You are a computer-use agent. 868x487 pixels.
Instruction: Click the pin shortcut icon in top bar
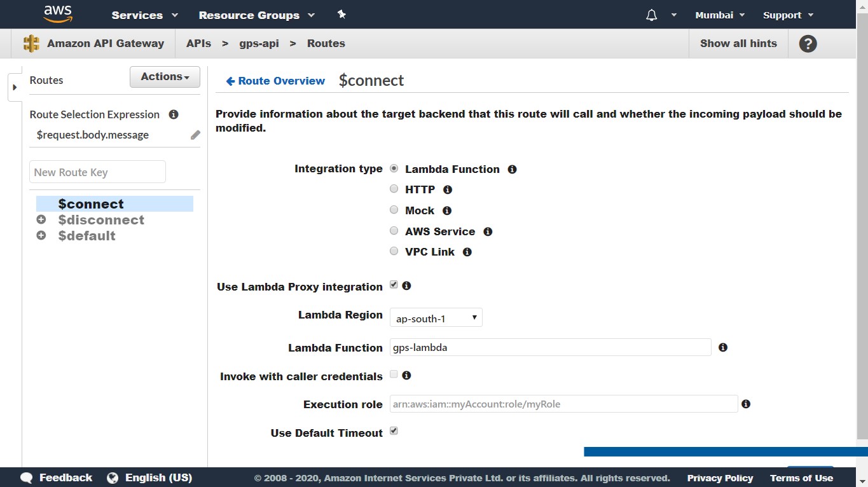click(x=341, y=15)
